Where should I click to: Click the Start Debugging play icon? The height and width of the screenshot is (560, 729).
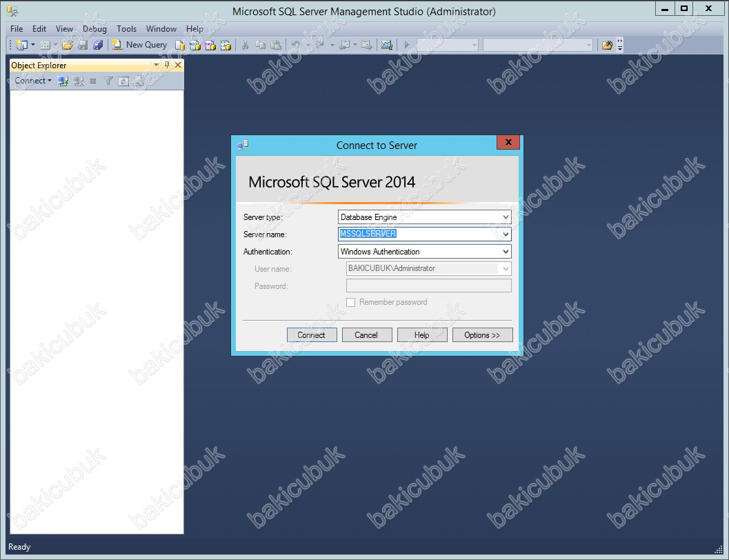(x=407, y=45)
